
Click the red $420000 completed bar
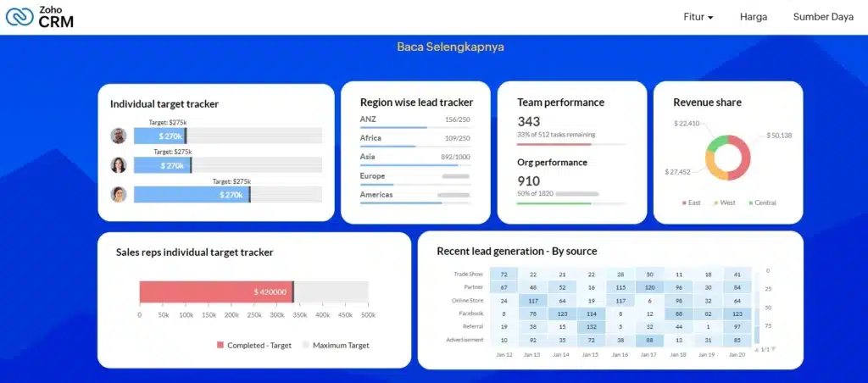216,291
